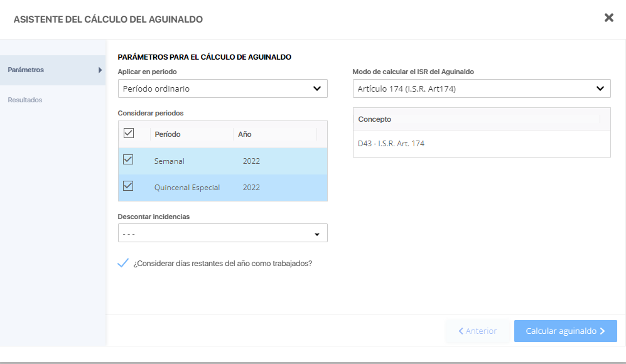Close the Asistente del Cálculo del Aguinaldo dialog

coord(608,18)
